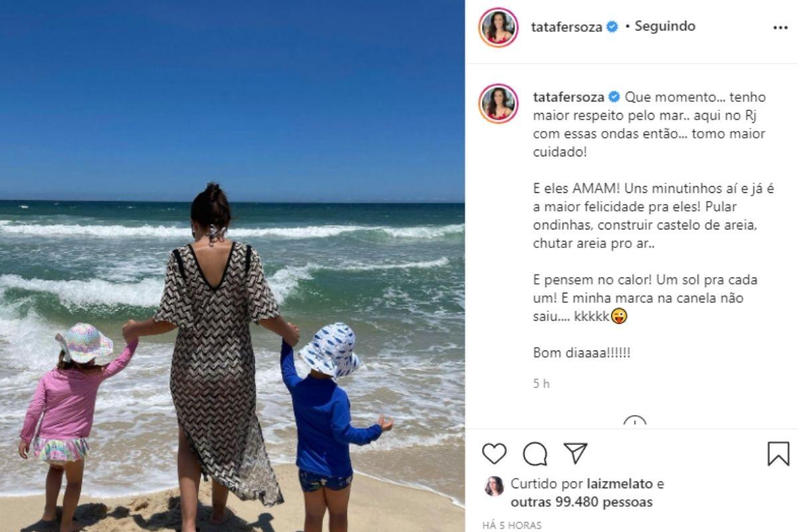Image resolution: width=798 pixels, height=532 pixels.
Task: Open comments with the speech bubble icon
Action: tap(535, 454)
